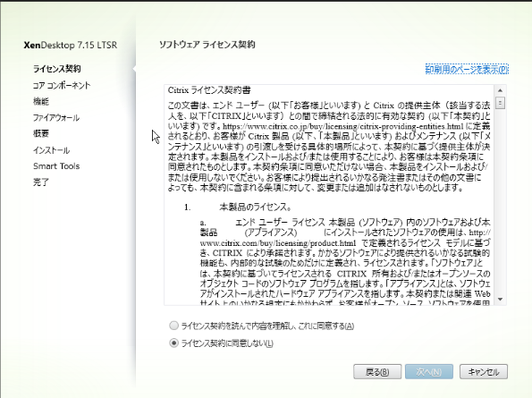Select the Smart Tools step
Viewport: 532px width, 398px height.
(x=56, y=166)
